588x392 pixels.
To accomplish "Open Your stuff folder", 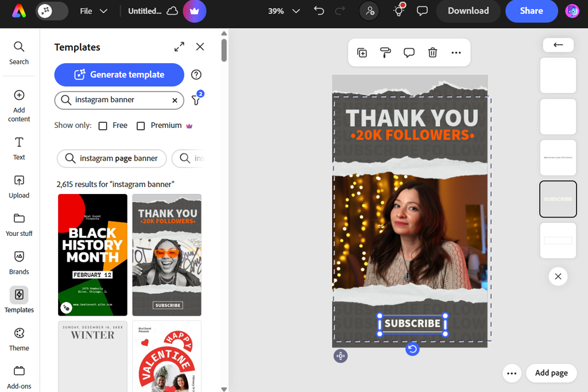I will point(19,225).
